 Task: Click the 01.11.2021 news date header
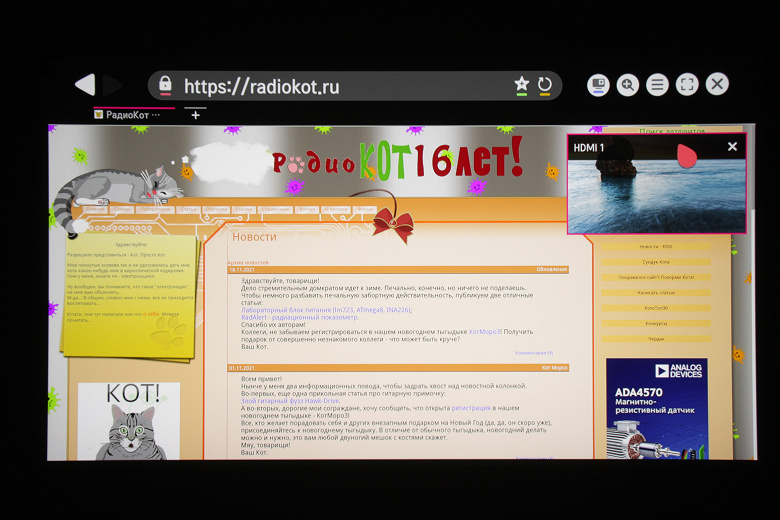pyautogui.click(x=242, y=368)
